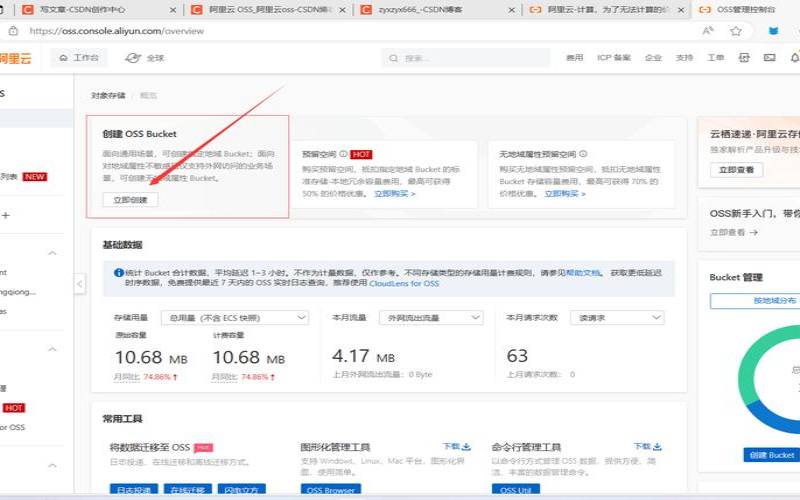
Task: Open the 支持 header menu
Action: click(684, 58)
